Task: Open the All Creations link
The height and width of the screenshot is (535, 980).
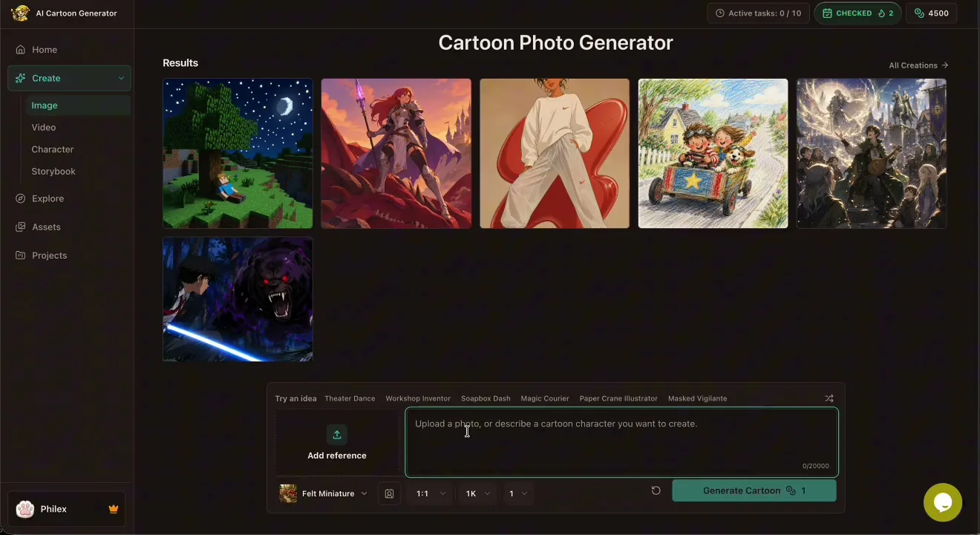Action: pyautogui.click(x=918, y=65)
